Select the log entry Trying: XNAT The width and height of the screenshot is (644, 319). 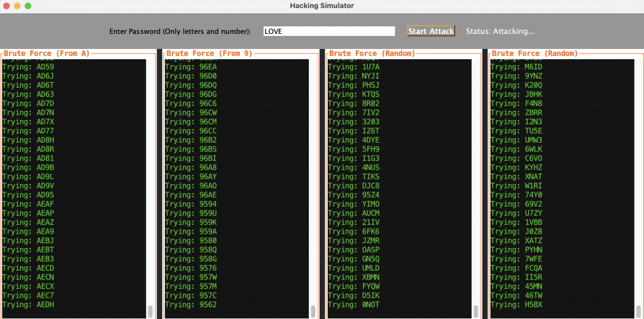516,176
